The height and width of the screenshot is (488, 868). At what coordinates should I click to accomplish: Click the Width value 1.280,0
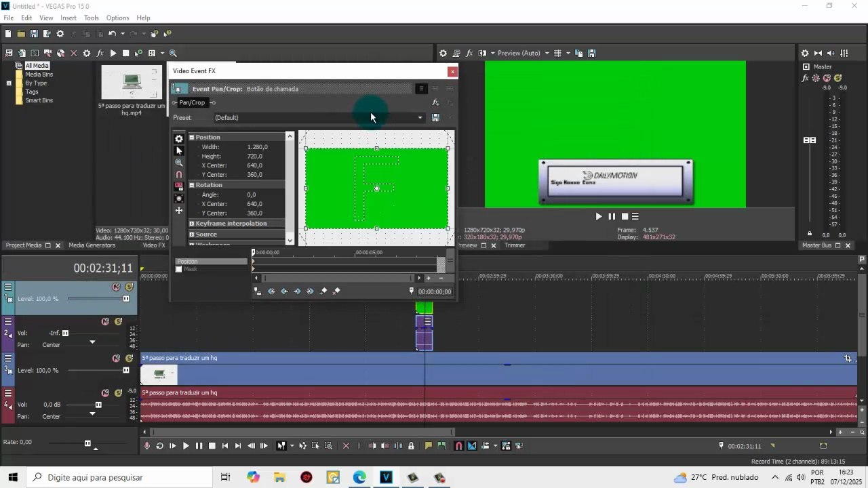[258, 147]
